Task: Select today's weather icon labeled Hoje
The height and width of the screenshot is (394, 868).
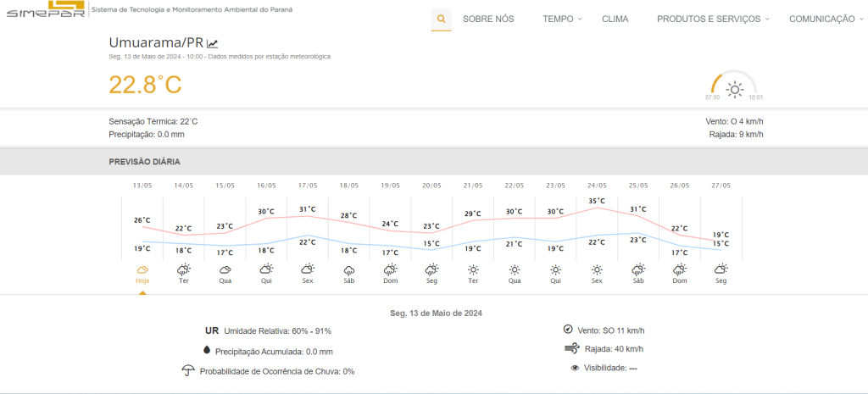Action: tap(142, 269)
